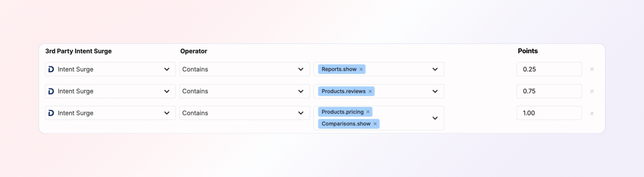Remove the Reports.show tag

coord(361,69)
